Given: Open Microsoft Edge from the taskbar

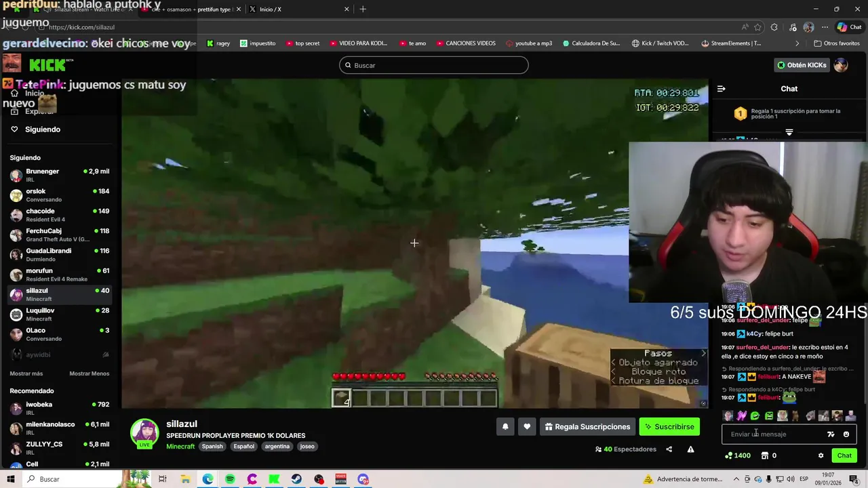Looking at the screenshot, I should pyautogui.click(x=208, y=479).
